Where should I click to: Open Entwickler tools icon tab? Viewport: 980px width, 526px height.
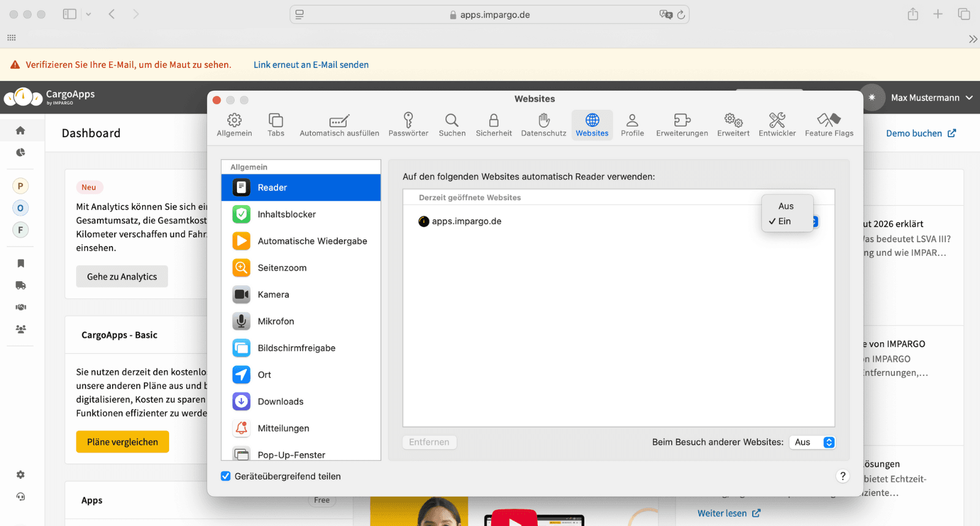[x=777, y=125]
